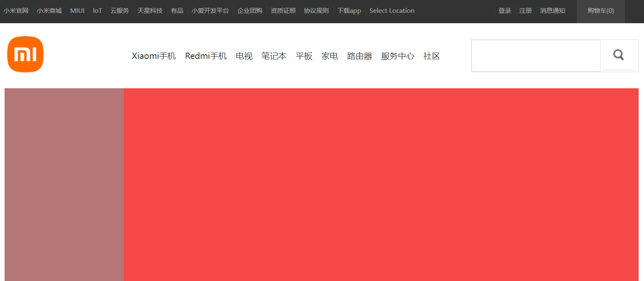The image size is (644, 281).
Task: Select 家电 in main navigation
Action: pos(329,56)
